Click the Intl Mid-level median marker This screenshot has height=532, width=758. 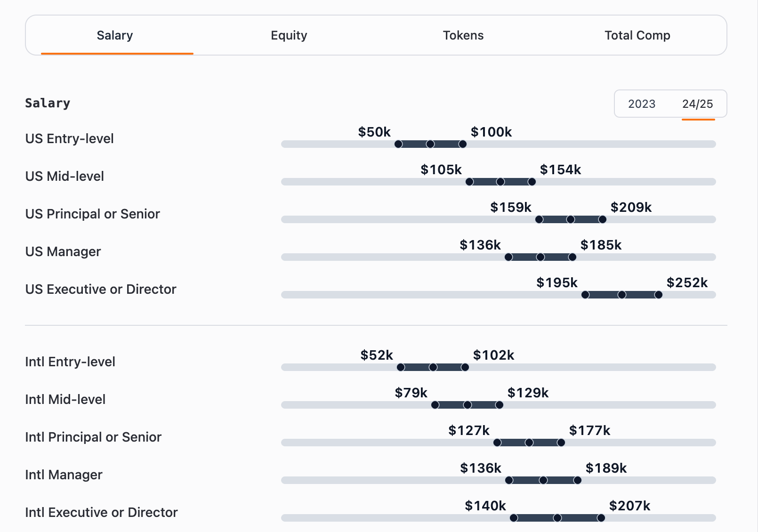pos(468,404)
